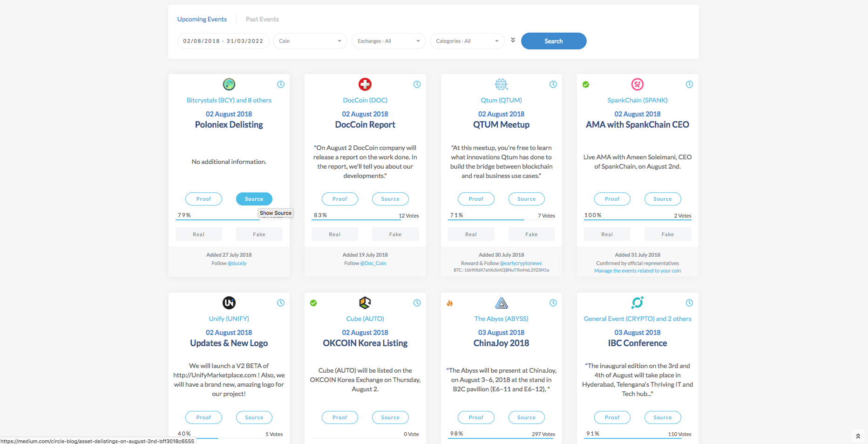Image resolution: width=868 pixels, height=444 pixels.
Task: Click clock icon on OKCOIN Korea Listing card
Action: [x=417, y=303]
